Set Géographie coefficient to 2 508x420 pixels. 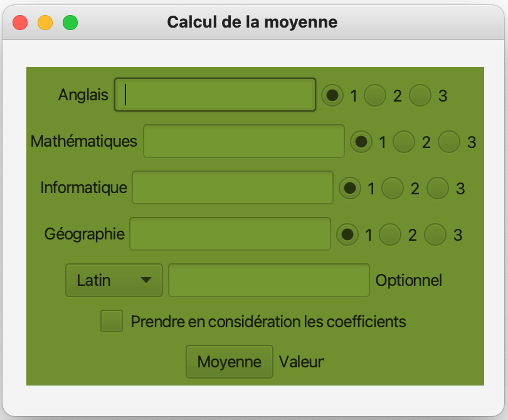(x=390, y=234)
